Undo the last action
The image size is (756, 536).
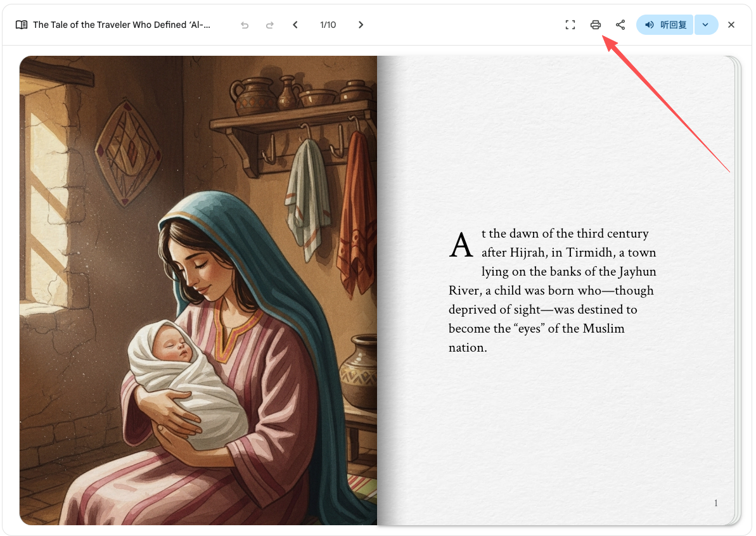pos(245,25)
